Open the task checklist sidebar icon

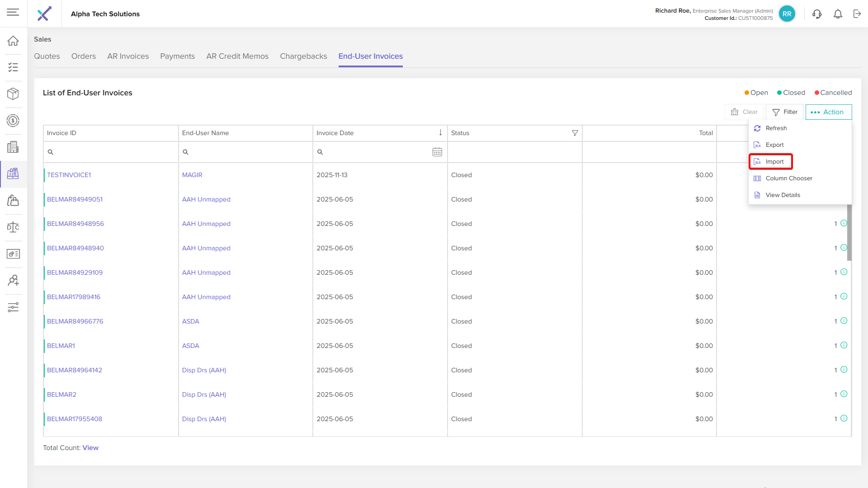[13, 67]
